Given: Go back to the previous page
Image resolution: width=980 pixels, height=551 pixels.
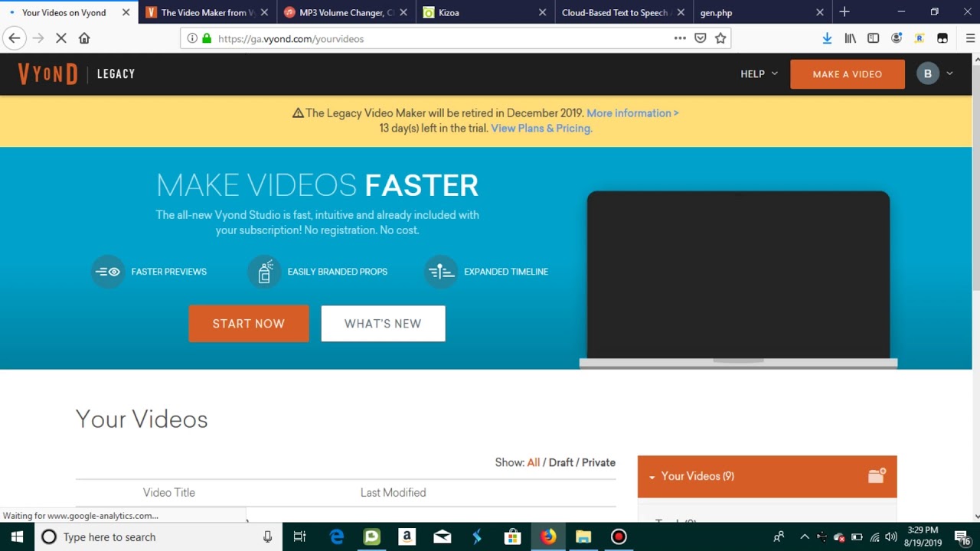Looking at the screenshot, I should coord(14,38).
